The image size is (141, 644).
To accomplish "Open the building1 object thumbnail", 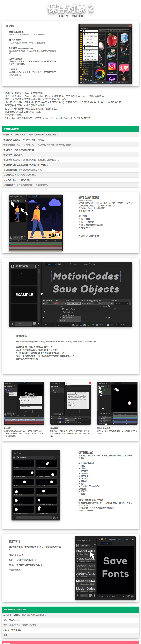I will [124, 39].
